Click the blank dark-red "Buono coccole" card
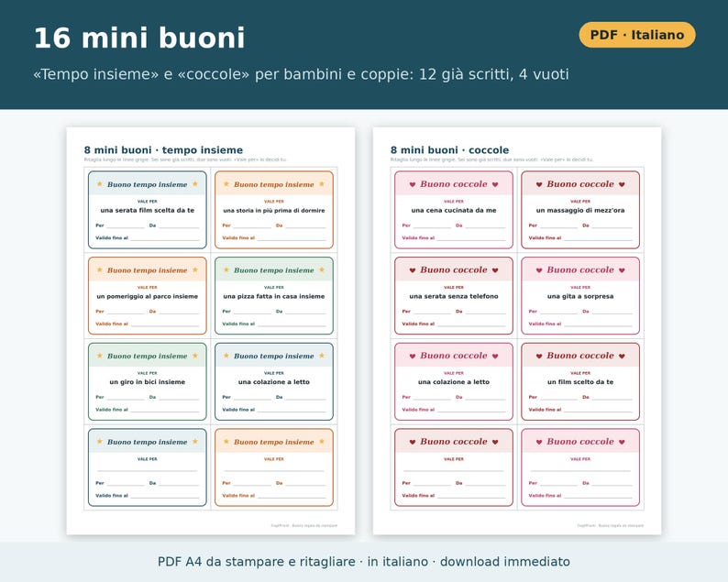This screenshot has height=582, width=728. 454,467
